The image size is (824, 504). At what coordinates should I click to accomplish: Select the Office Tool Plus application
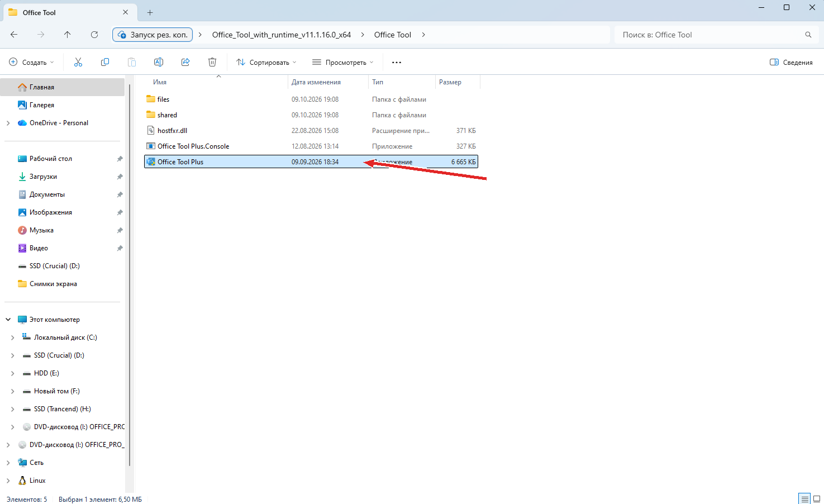pyautogui.click(x=311, y=162)
